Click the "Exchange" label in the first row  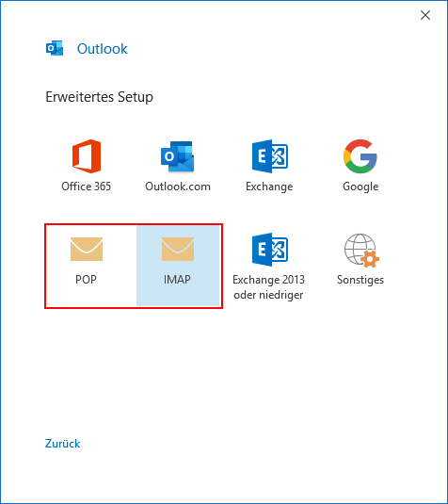click(x=269, y=187)
